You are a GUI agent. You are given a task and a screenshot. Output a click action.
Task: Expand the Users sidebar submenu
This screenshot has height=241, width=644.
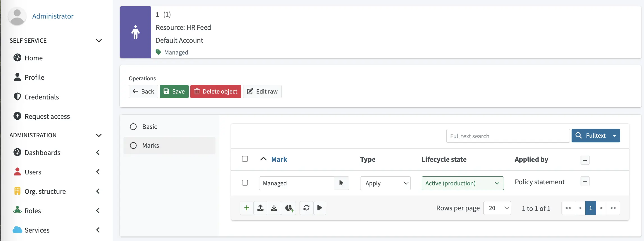98,172
